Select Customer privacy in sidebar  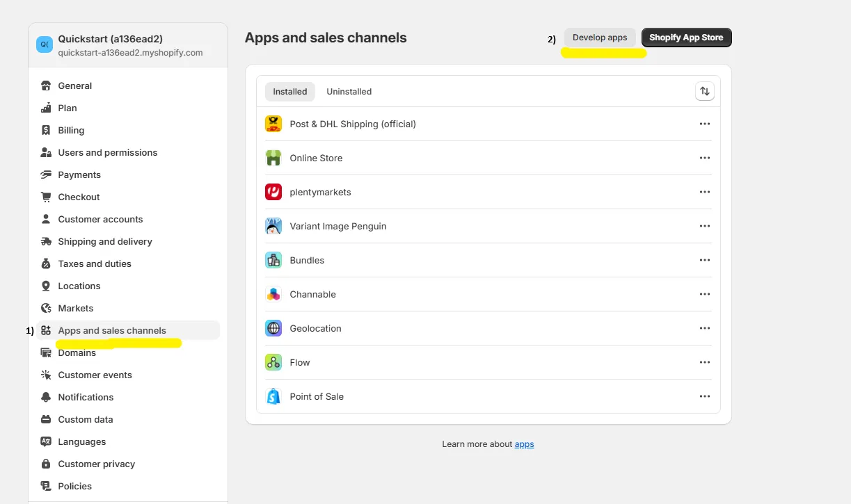[128, 464]
